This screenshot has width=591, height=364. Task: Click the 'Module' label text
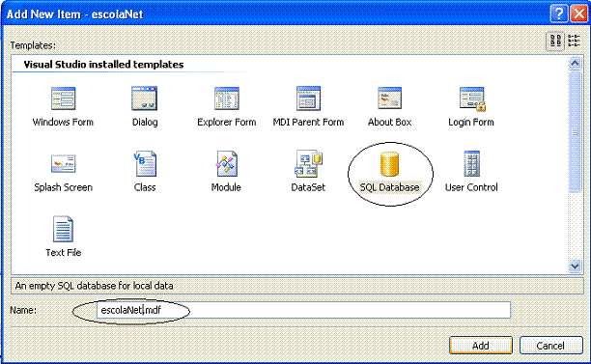tap(226, 187)
